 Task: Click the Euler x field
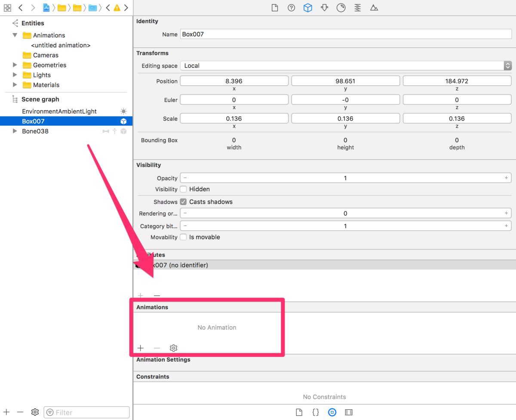tap(234, 100)
